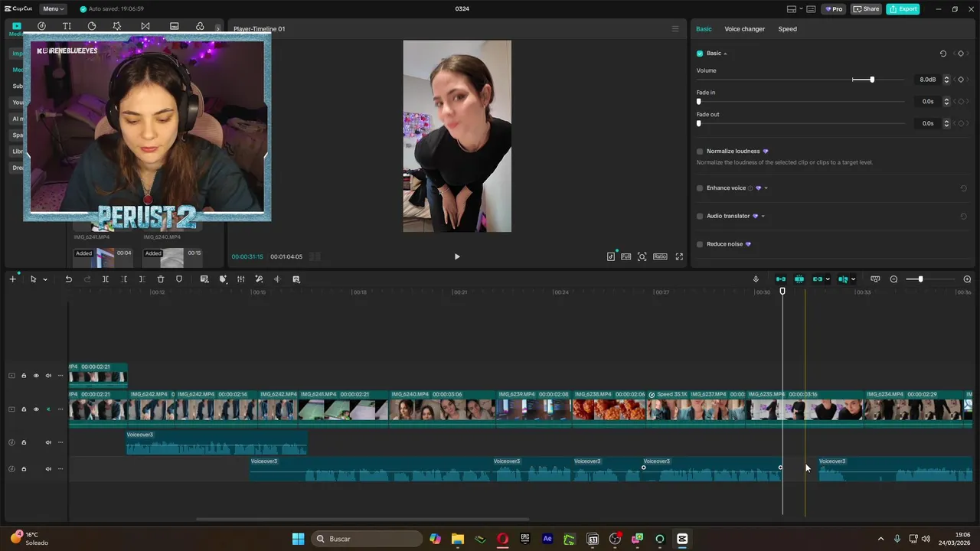Image resolution: width=980 pixels, height=551 pixels.
Task: Enable Enhance voice checkbox
Action: pos(700,188)
